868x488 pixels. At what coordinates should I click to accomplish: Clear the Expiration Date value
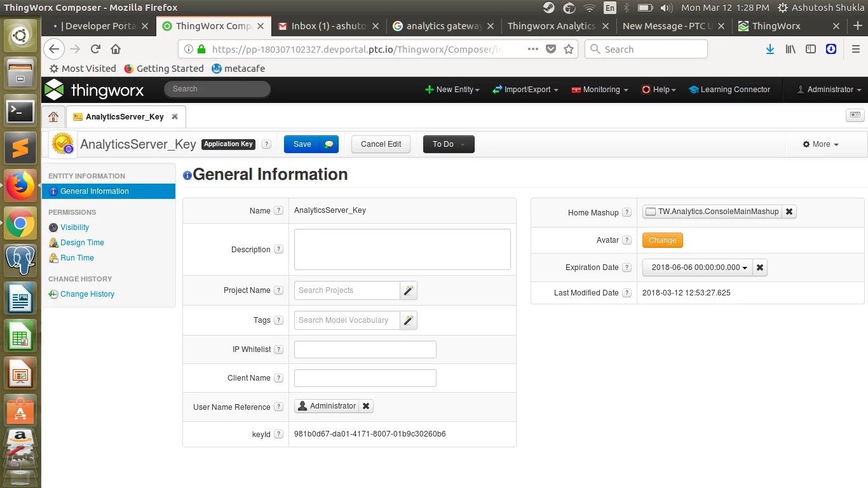(760, 268)
